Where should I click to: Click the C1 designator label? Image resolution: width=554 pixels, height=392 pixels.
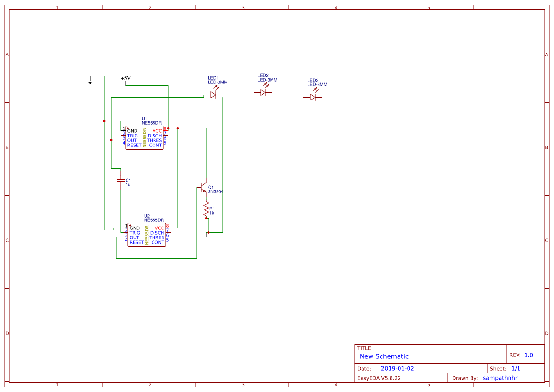click(x=128, y=180)
